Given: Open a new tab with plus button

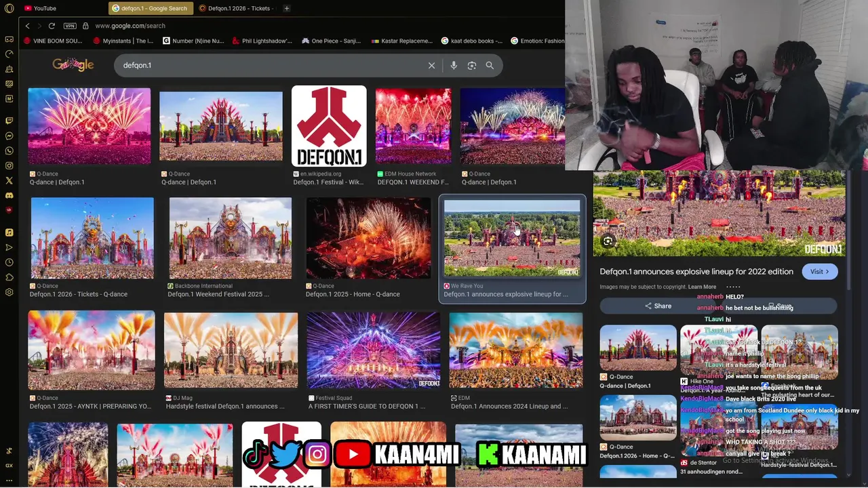Looking at the screenshot, I should click(287, 8).
